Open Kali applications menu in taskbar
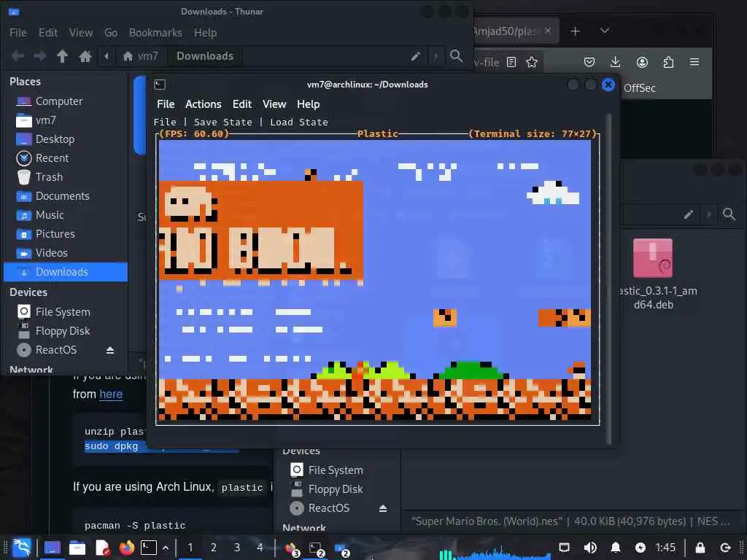 coord(21,548)
